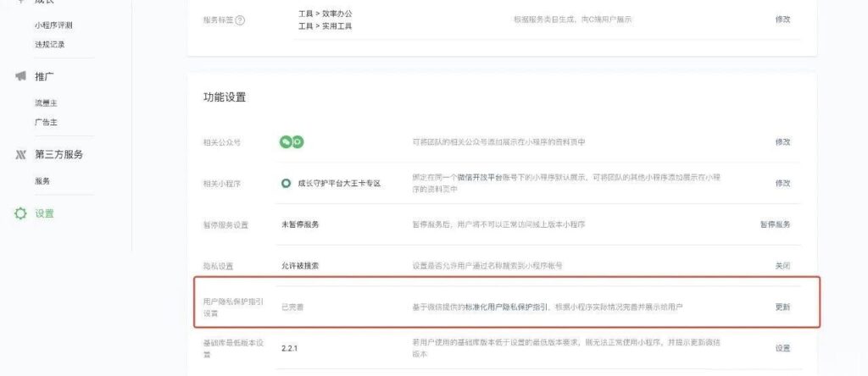Viewport: 868px width, 376px height.
Task: Click the status text 已完善
Action: 292,307
